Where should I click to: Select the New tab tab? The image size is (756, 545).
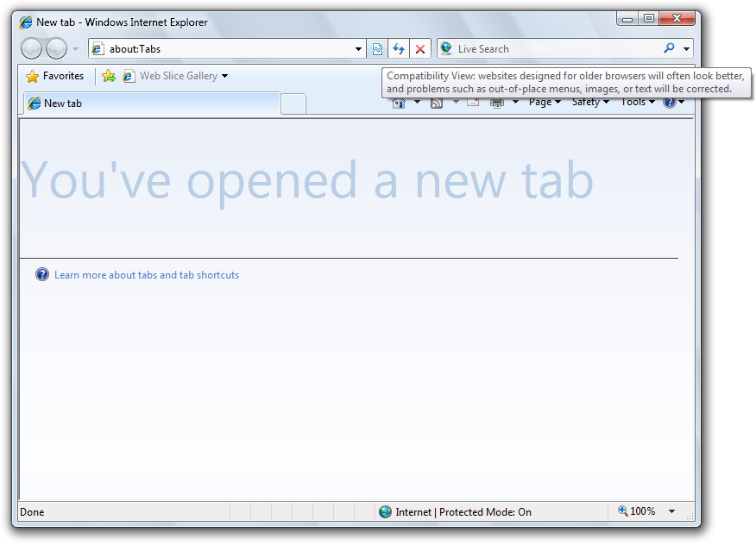click(x=152, y=103)
